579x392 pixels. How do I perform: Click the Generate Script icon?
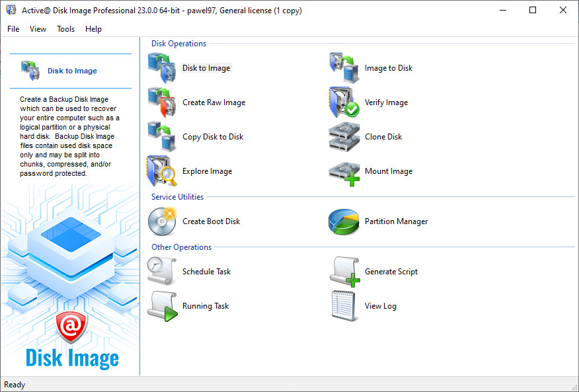pos(344,272)
